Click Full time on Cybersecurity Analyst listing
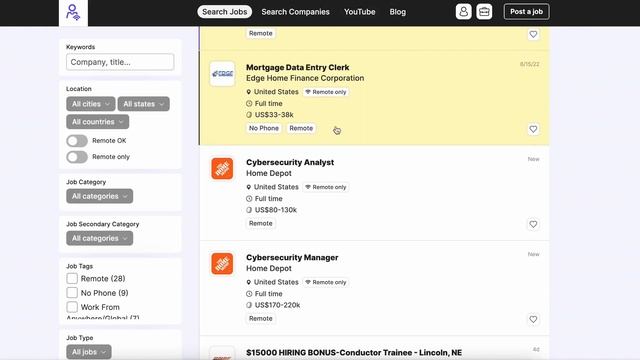Screen dimensions: 640x360 [x=268, y=198]
